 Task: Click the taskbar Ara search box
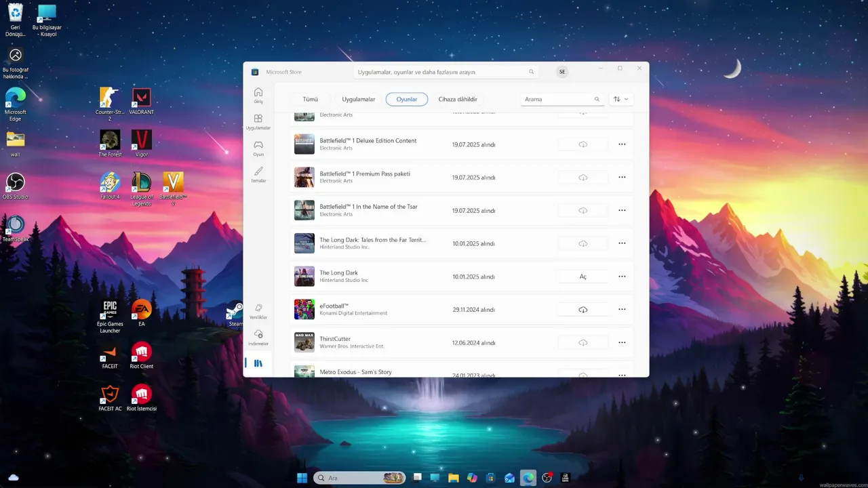[x=359, y=478]
